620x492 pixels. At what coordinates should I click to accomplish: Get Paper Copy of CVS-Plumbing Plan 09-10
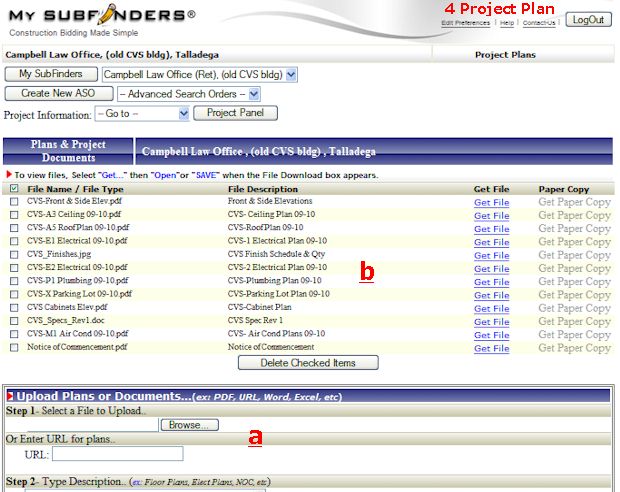pyautogui.click(x=575, y=282)
